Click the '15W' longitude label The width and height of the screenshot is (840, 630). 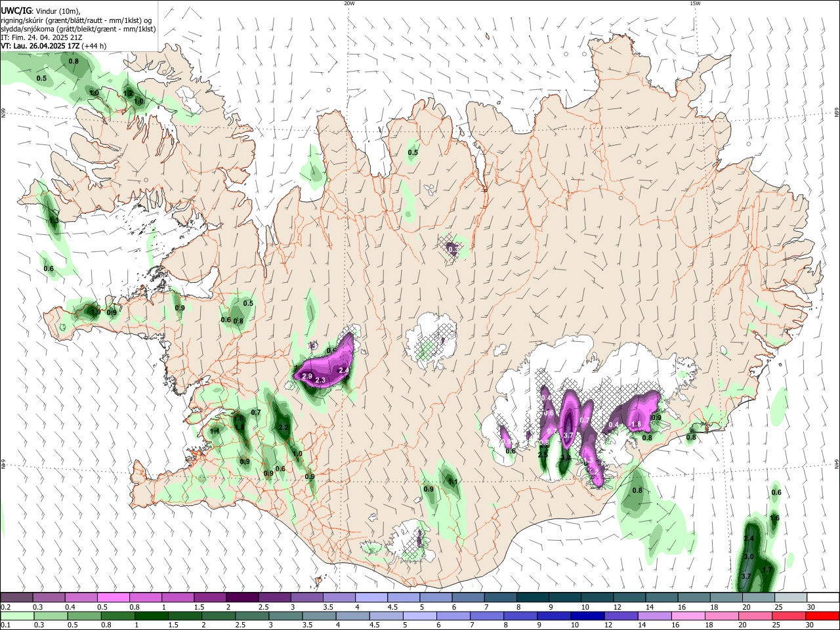[x=695, y=3]
